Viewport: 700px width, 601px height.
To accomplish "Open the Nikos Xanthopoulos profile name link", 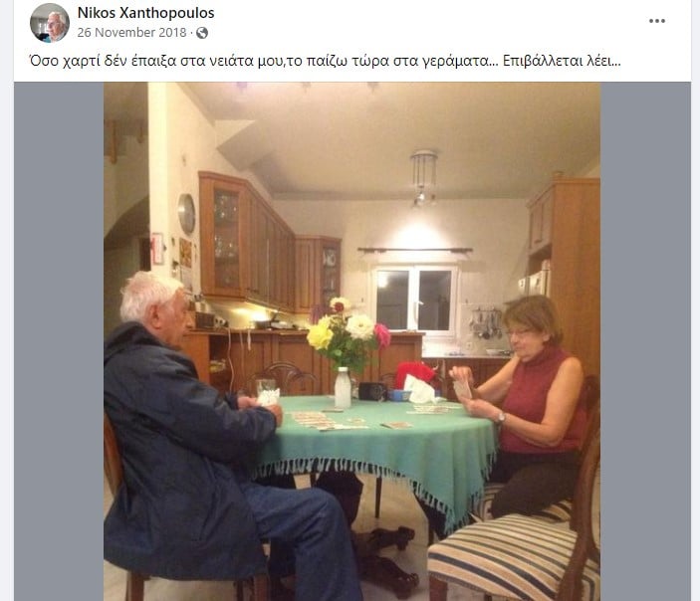I will pos(145,13).
